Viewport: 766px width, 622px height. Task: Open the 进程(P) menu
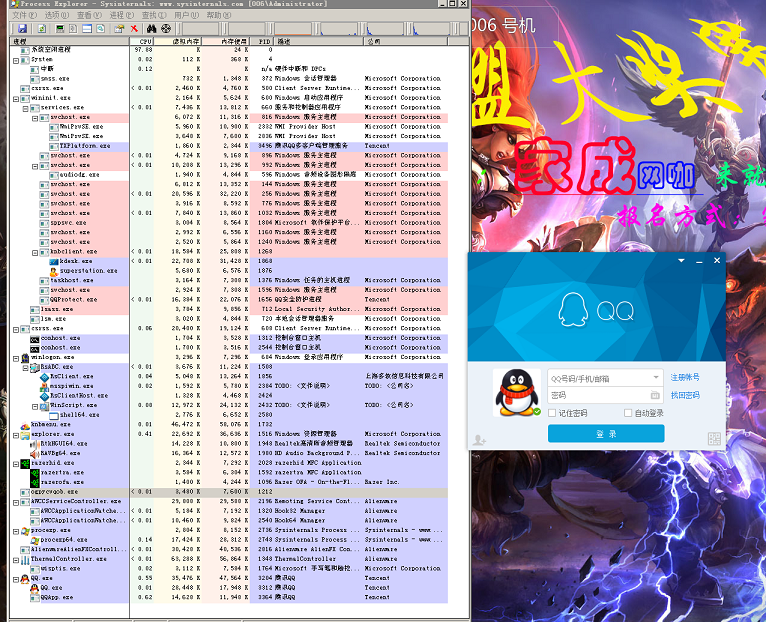(122, 15)
